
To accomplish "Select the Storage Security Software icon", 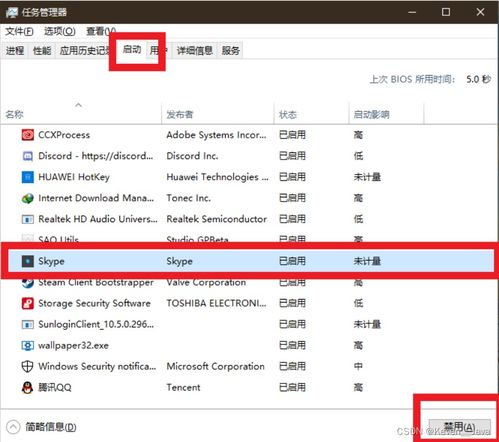I will [x=28, y=303].
